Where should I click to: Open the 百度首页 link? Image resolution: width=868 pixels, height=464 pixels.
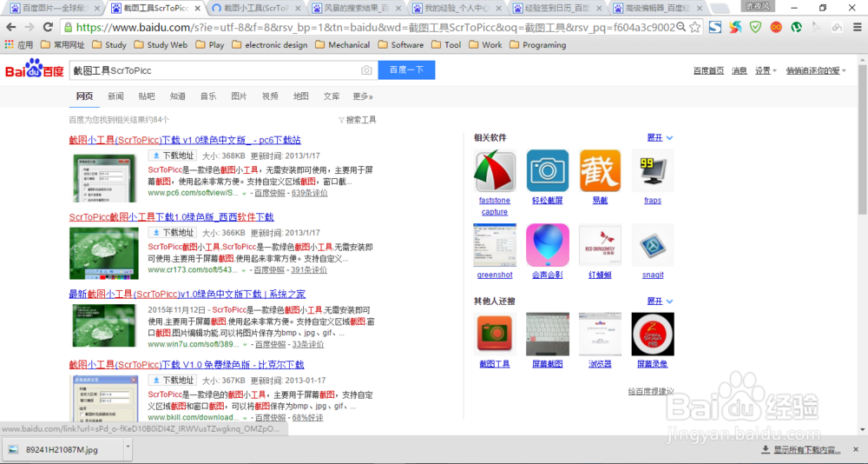click(x=708, y=70)
